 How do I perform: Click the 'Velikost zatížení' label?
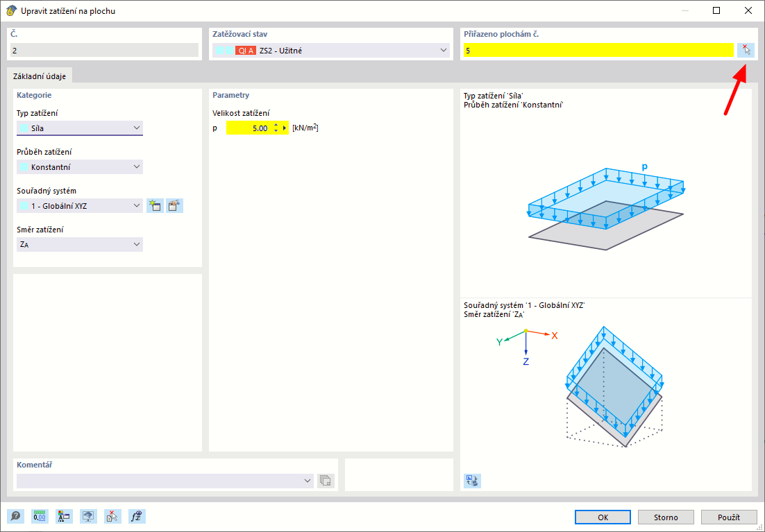pos(241,113)
